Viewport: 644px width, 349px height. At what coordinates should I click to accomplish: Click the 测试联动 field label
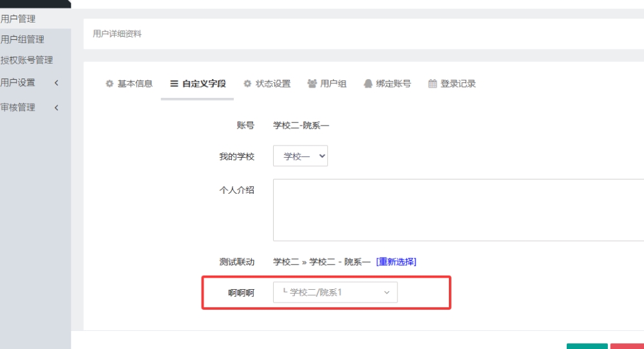tap(236, 261)
